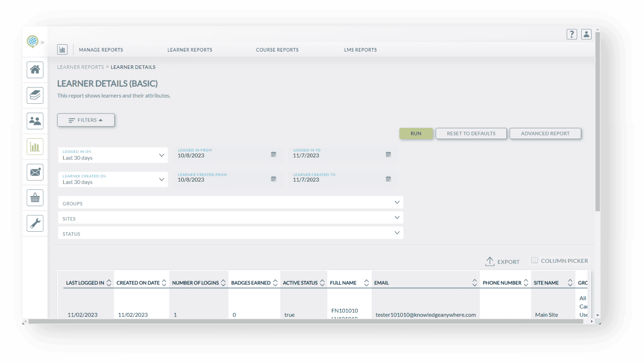
Task: Follow the Learner Reports breadcrumb link
Action: 80,67
